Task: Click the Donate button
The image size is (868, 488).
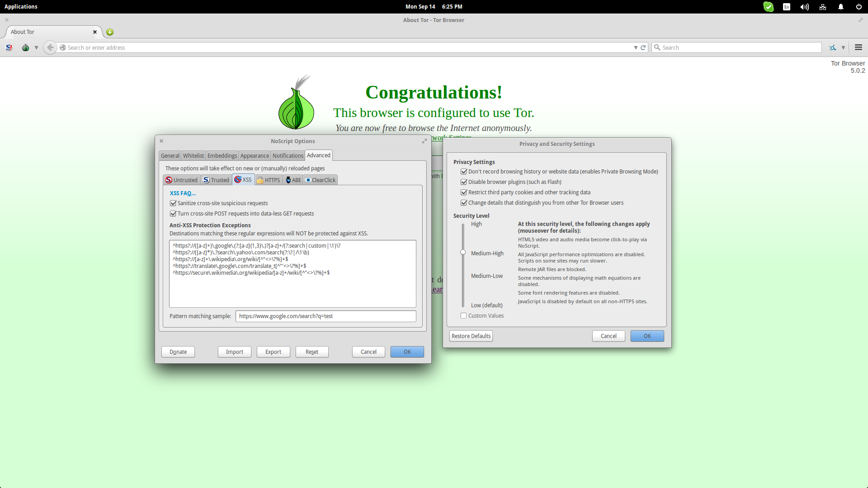Action: 178,352
